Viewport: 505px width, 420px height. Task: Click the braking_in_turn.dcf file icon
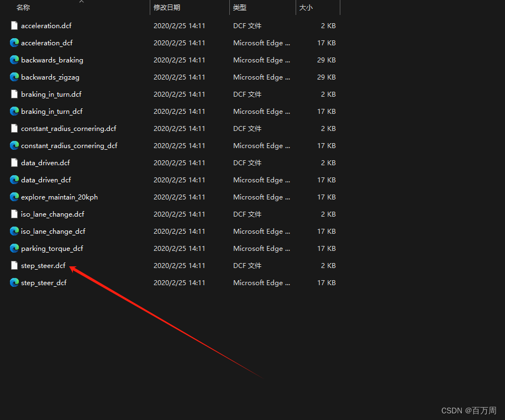(x=14, y=94)
